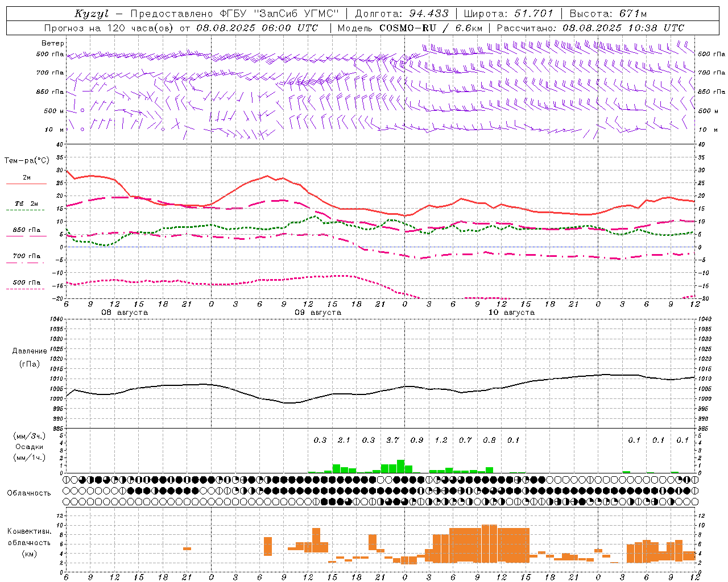Image resolution: width=728 pixels, height=582 pixels.
Task: Click the "Давление" pressure panel label
Action: click(x=30, y=351)
